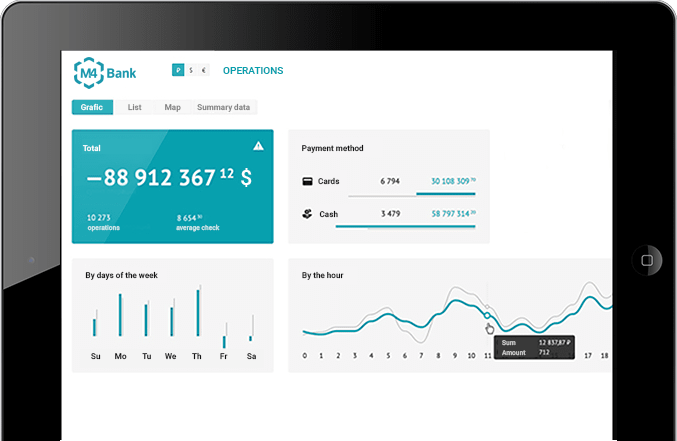The image size is (677, 441).
Task: Click the Tuesday bar in weekly chart
Action: pyautogui.click(x=146, y=319)
